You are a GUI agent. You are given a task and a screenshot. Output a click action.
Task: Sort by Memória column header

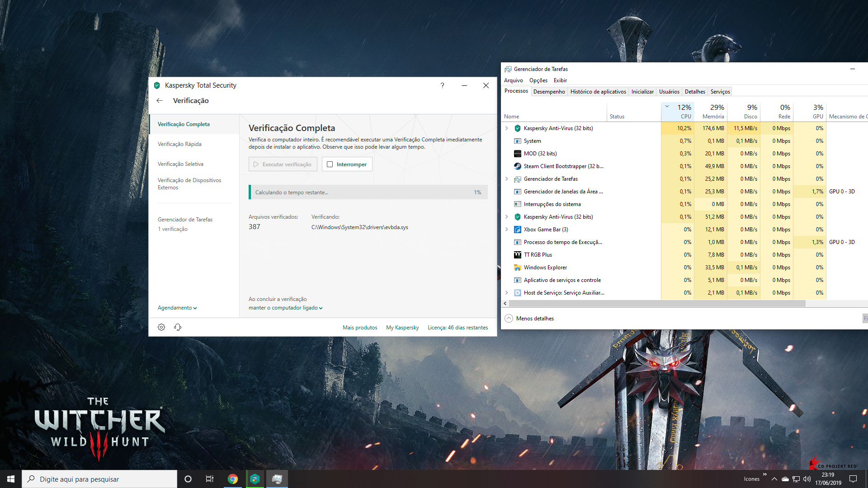point(710,112)
